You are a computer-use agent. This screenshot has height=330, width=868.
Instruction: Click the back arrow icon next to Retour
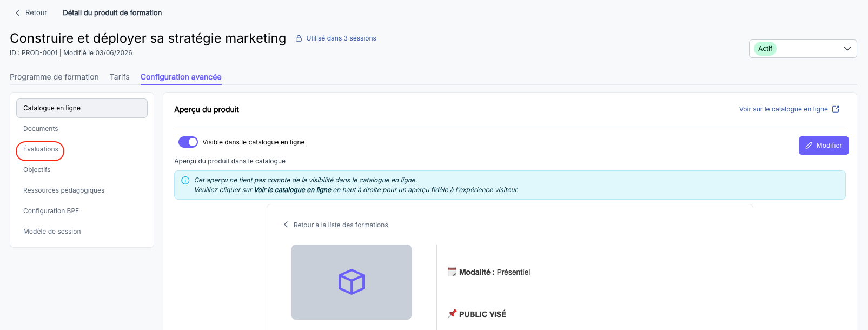pos(17,12)
